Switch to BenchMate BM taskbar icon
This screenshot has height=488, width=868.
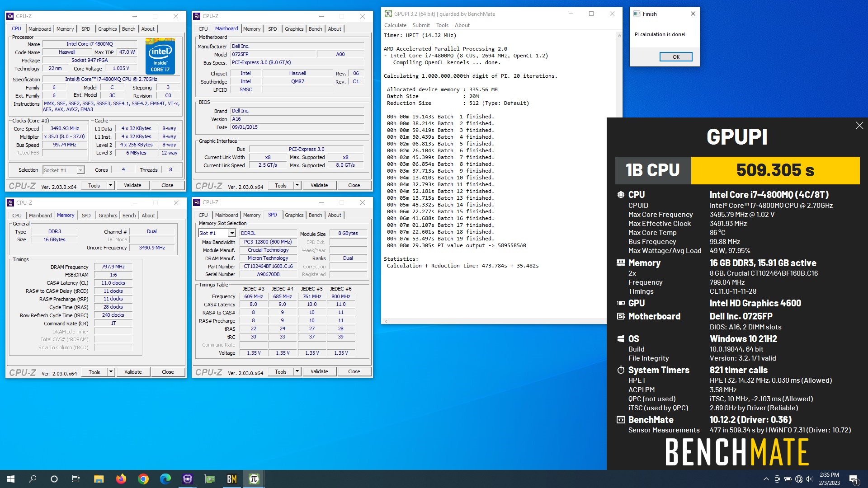point(231,479)
